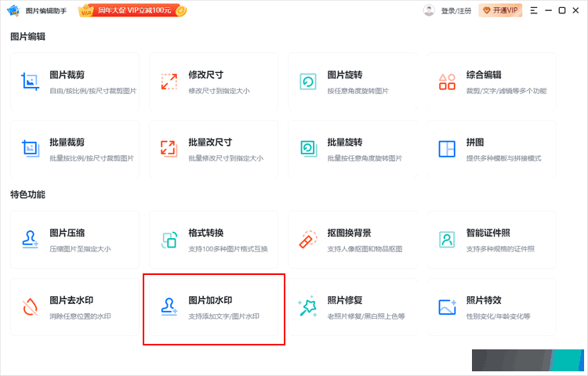The width and height of the screenshot is (588, 376).
Task: Click the 拼图 title text
Action: [475, 143]
